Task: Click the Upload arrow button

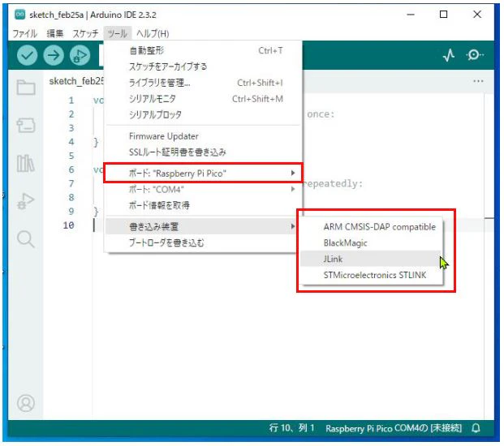Action: click(54, 55)
